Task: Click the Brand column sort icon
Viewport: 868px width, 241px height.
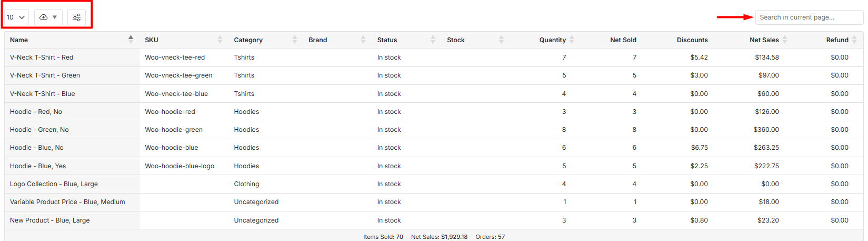Action: (363, 40)
